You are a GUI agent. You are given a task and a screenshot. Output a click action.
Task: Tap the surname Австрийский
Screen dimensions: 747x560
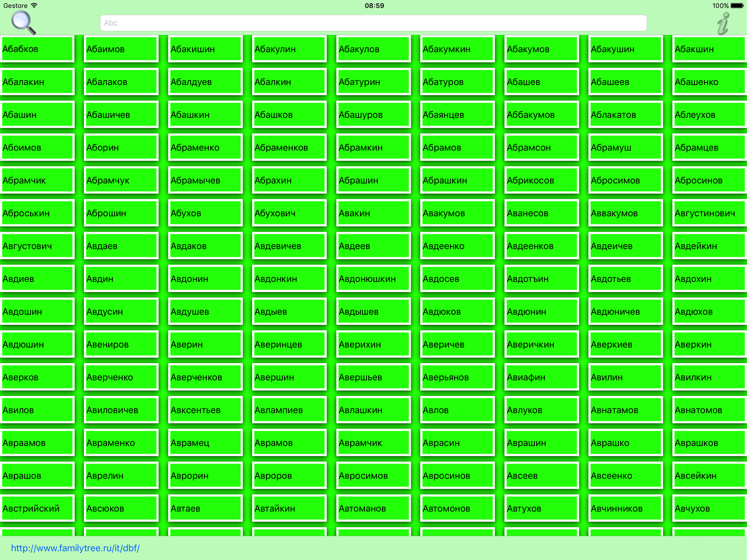pyautogui.click(x=37, y=508)
